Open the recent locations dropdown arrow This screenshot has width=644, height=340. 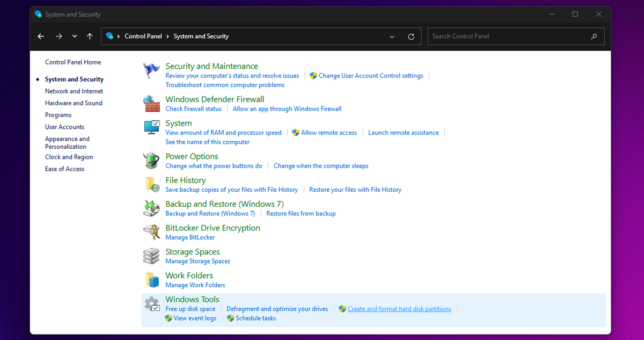pyautogui.click(x=75, y=37)
